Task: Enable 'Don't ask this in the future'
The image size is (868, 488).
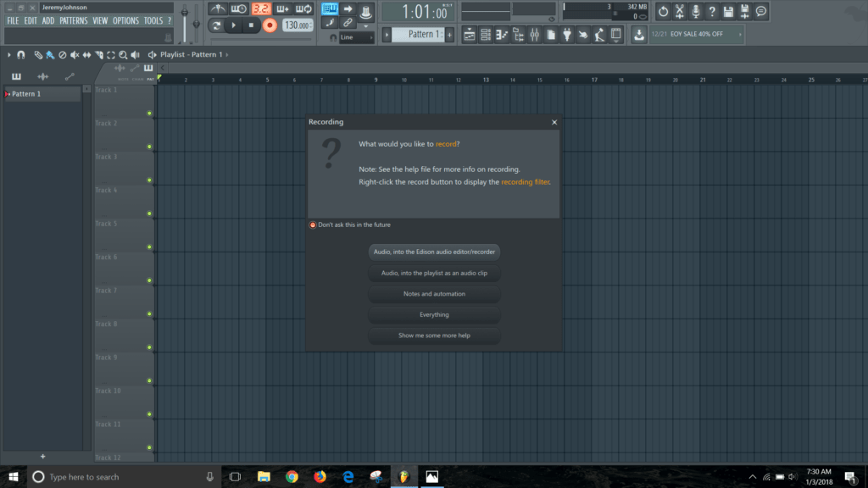Action: [x=312, y=225]
